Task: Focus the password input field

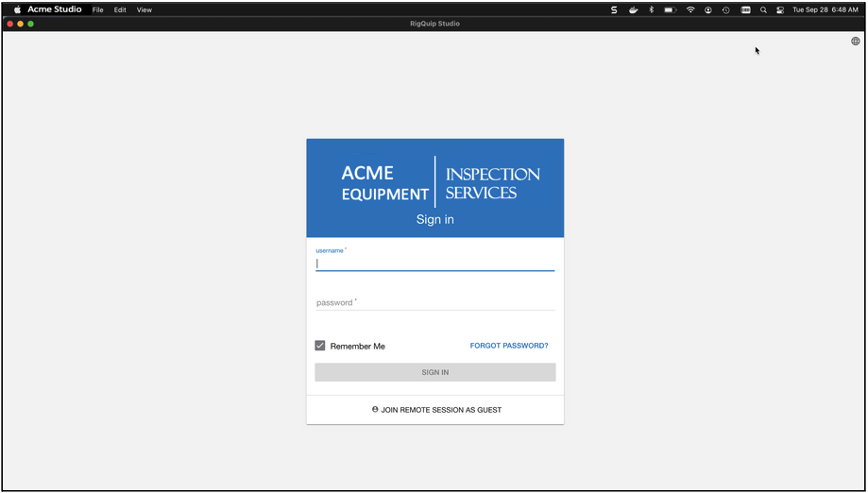Action: point(435,302)
